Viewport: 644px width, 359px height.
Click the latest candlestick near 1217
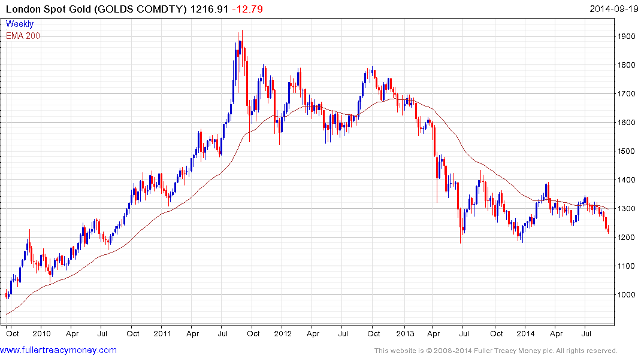click(608, 230)
